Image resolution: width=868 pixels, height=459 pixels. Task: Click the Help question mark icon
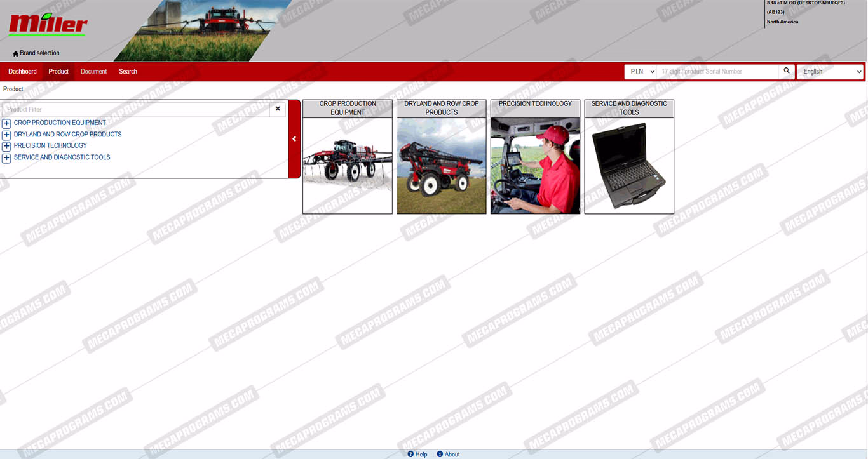click(x=411, y=454)
